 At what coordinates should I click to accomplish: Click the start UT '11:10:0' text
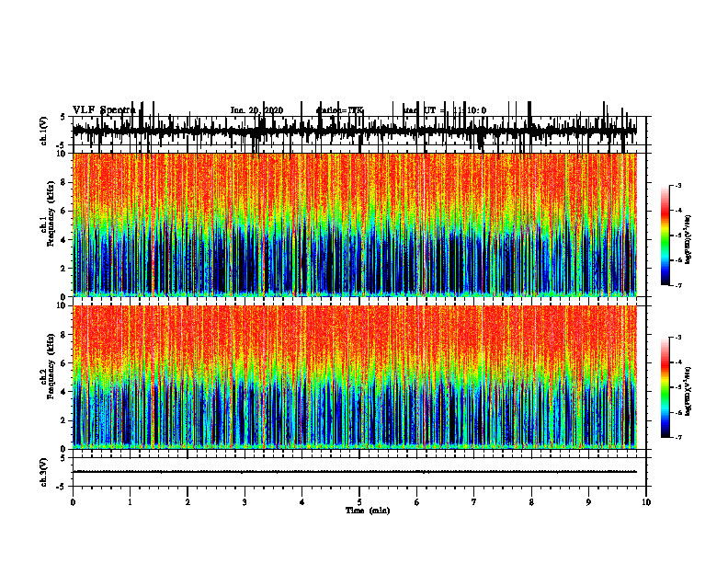470,110
